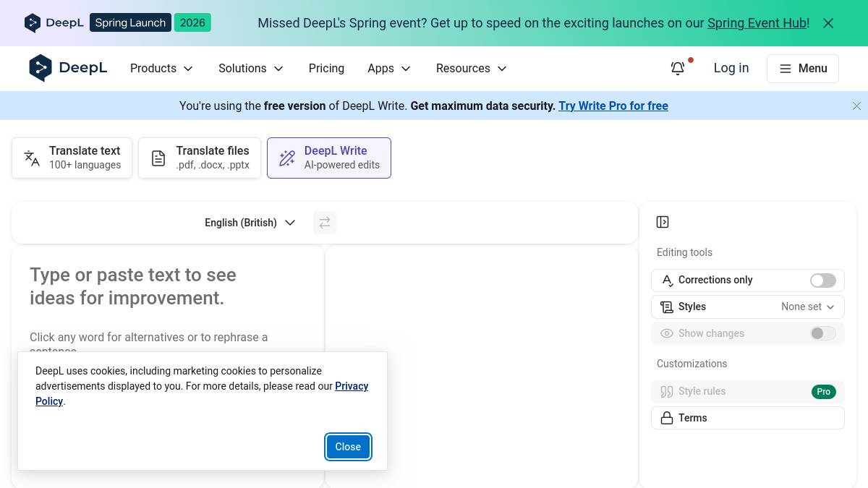Image resolution: width=868 pixels, height=488 pixels.
Task: Click the swap languages arrows icon
Action: [325, 223]
